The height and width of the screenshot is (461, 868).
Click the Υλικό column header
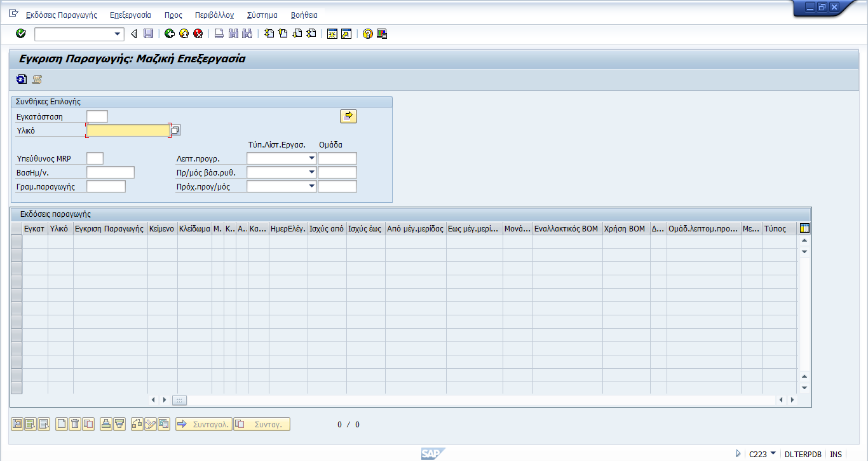click(60, 229)
